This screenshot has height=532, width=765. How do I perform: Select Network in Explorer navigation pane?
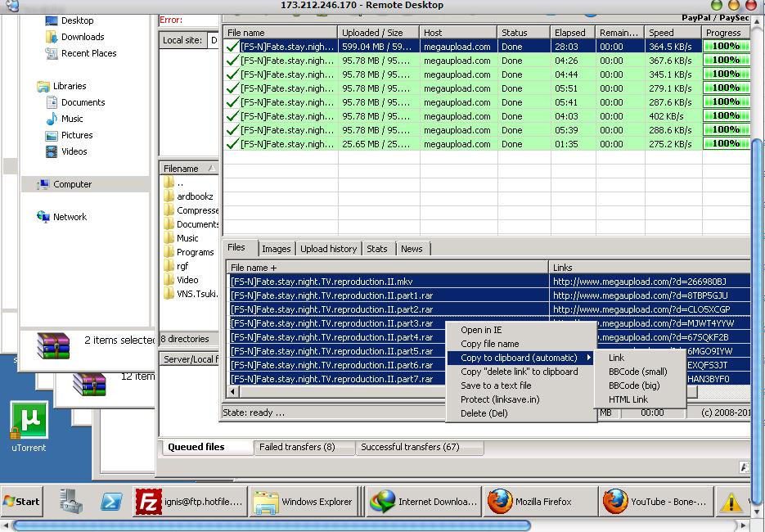click(61, 217)
